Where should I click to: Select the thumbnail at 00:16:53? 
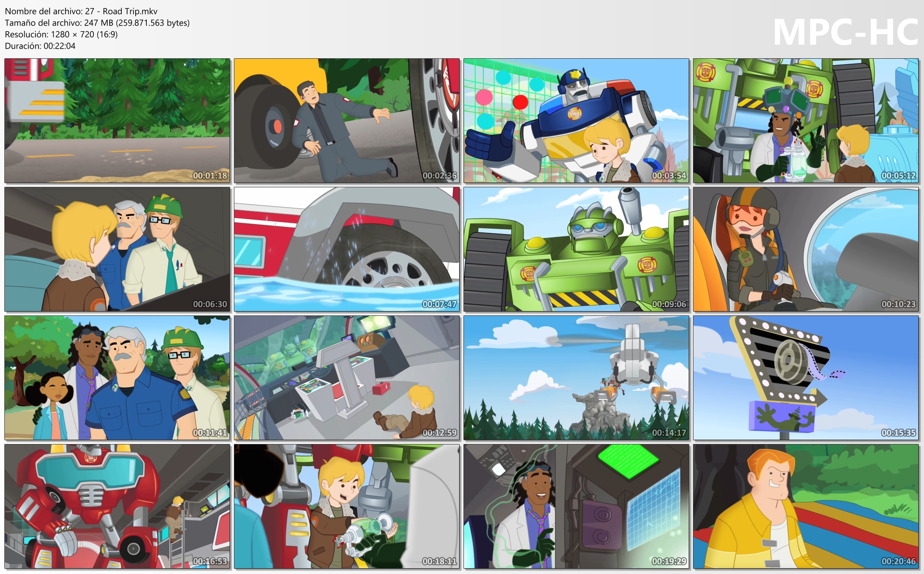117,507
